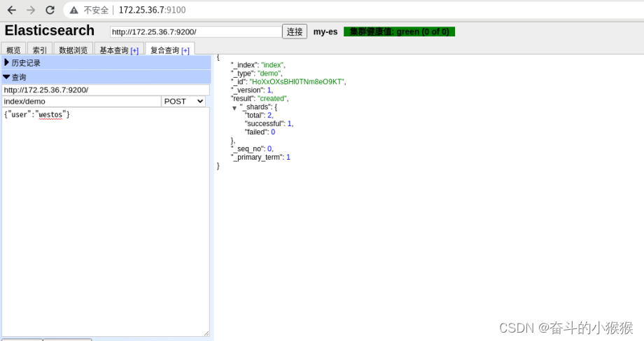Screen dimensions: 644x341
Task: Click the Elasticsearch header title
Action: (x=49, y=30)
